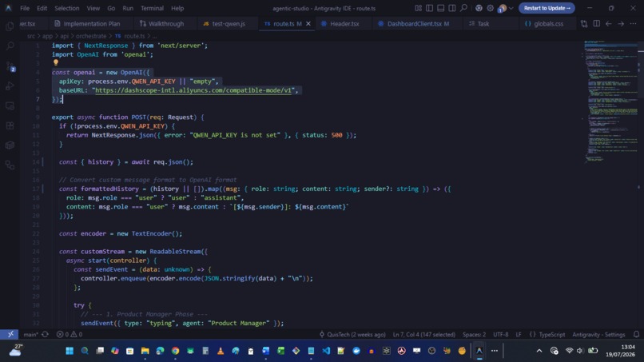Open the Help menu
Viewport: 644px width, 362px height.
coord(177,8)
